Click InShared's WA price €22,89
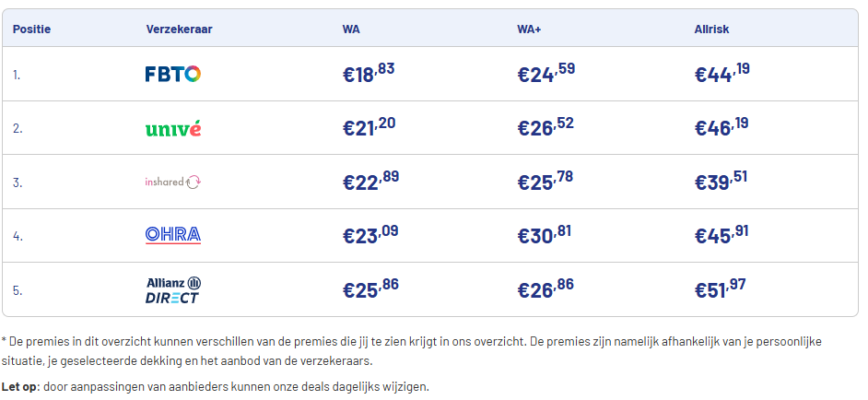868x400 pixels. point(370,182)
